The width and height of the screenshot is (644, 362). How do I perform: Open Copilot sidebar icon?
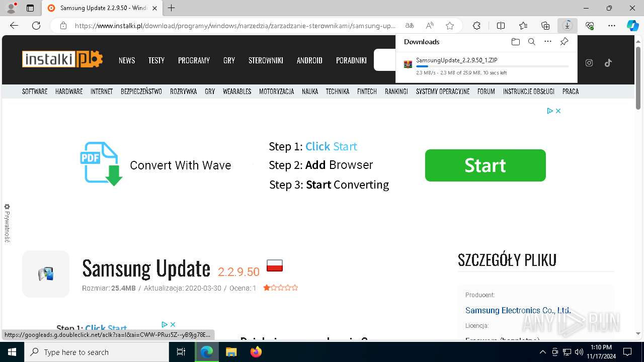coord(632,26)
